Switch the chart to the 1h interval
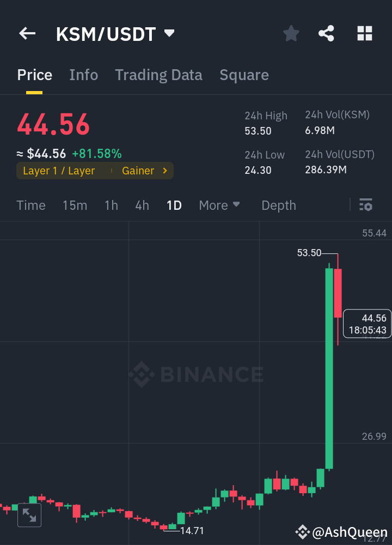 [x=111, y=205]
